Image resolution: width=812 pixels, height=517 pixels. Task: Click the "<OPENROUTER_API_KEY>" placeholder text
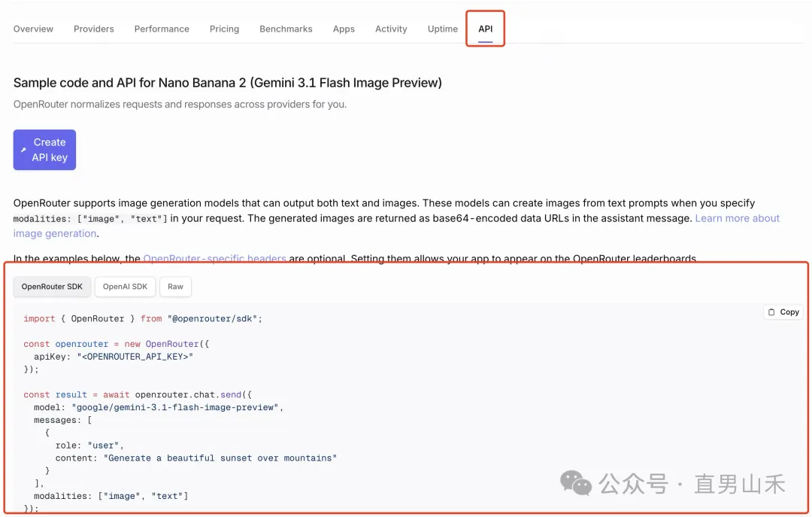pyautogui.click(x=135, y=357)
